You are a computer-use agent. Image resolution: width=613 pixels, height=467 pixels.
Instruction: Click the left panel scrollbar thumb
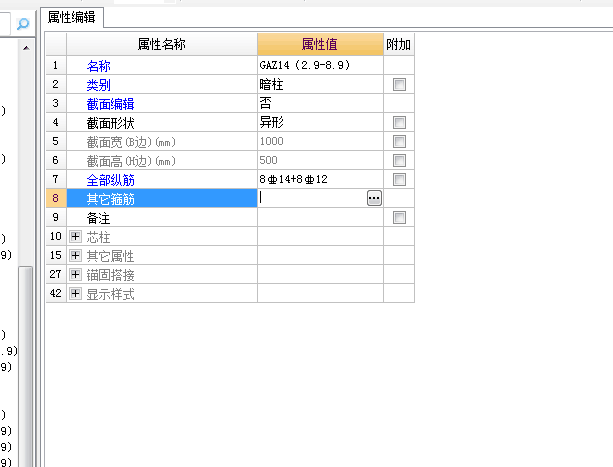26,365
